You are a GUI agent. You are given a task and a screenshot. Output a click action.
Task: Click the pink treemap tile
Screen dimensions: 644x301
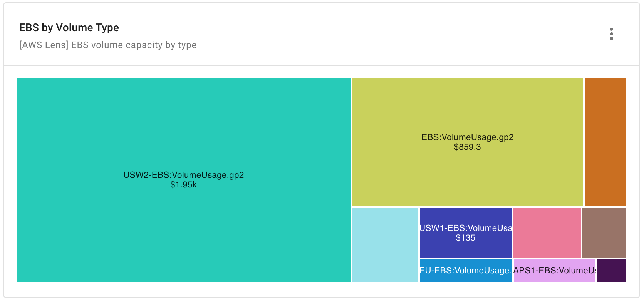(547, 233)
